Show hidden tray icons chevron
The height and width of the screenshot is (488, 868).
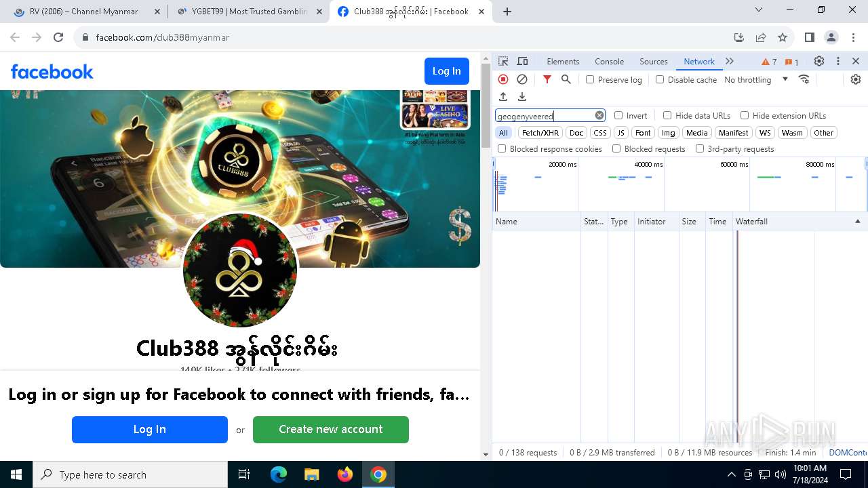731,474
